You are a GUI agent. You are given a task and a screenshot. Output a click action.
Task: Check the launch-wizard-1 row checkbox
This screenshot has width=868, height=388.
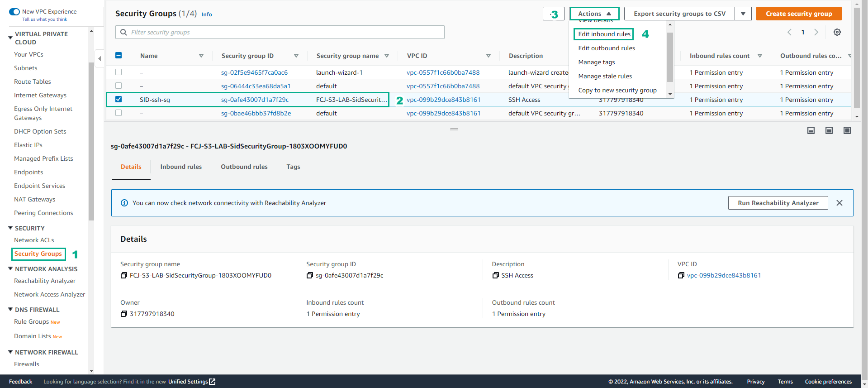point(119,72)
